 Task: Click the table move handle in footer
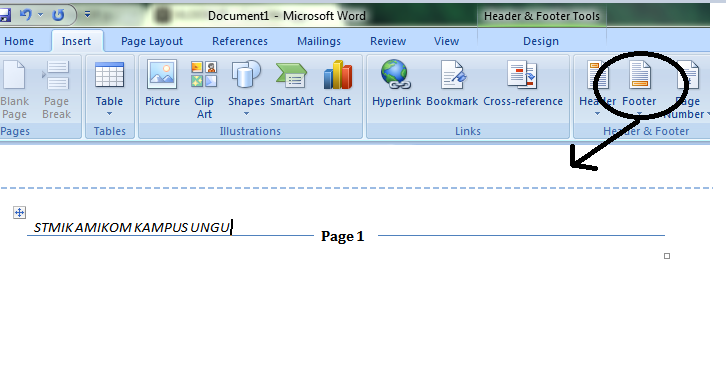19,213
